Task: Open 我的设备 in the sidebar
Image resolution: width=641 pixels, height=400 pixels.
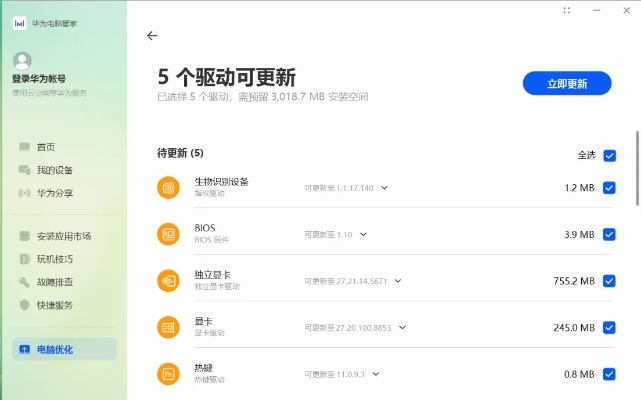Action: point(54,170)
